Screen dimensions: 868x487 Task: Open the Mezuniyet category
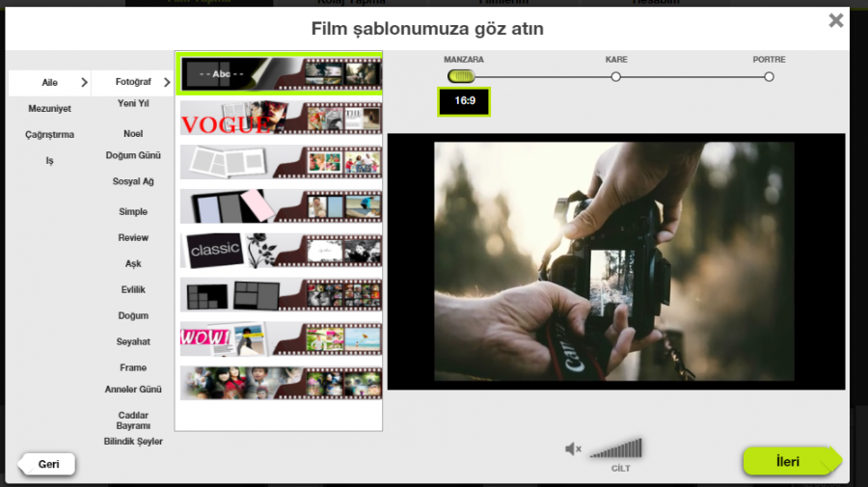(x=48, y=109)
